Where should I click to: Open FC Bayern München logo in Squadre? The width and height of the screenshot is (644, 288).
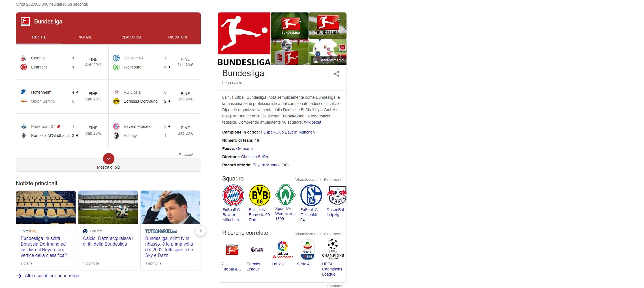233,195
